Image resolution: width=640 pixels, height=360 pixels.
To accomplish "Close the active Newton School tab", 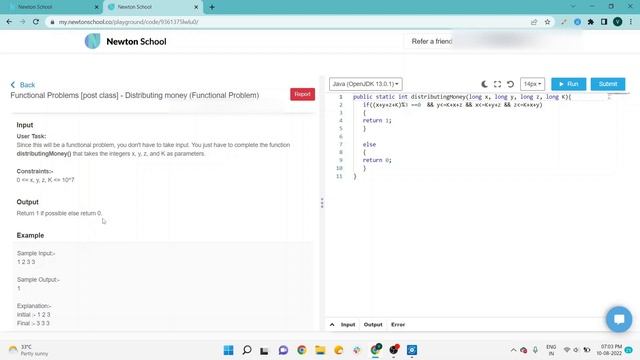I will tap(196, 7).
